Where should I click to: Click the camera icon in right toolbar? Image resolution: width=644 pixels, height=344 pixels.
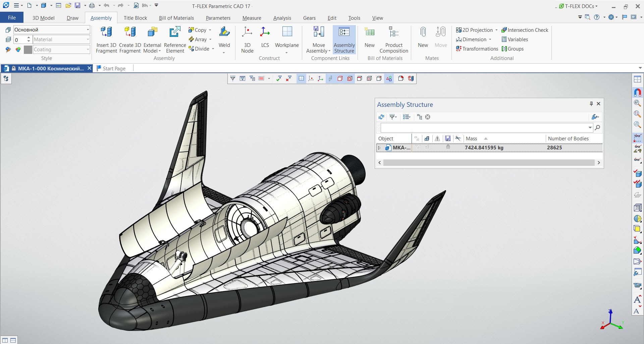click(x=637, y=285)
